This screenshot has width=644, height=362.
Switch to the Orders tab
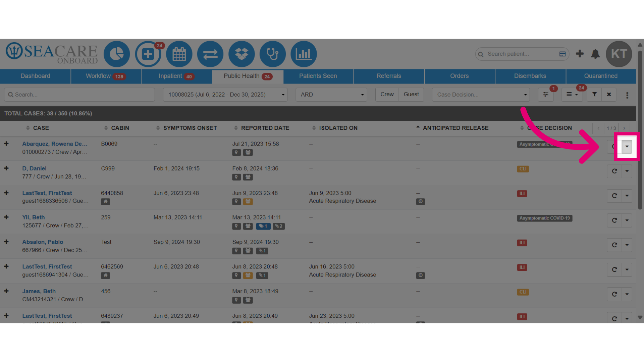pyautogui.click(x=460, y=76)
